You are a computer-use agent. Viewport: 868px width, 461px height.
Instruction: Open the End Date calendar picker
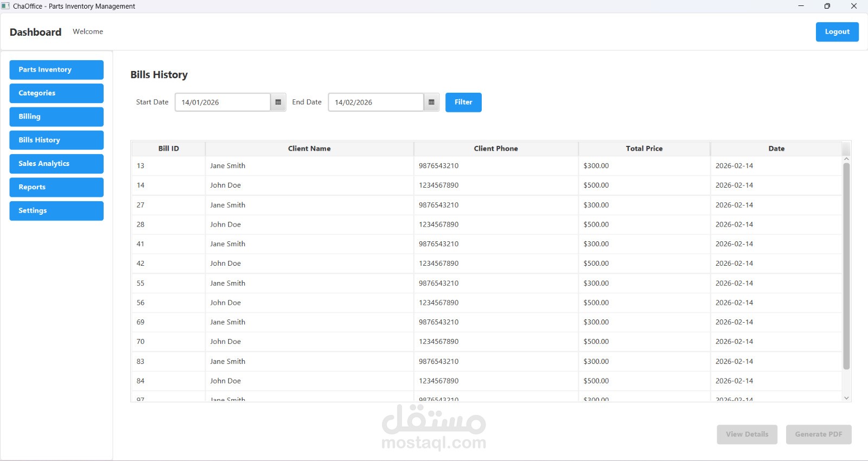pyautogui.click(x=431, y=102)
